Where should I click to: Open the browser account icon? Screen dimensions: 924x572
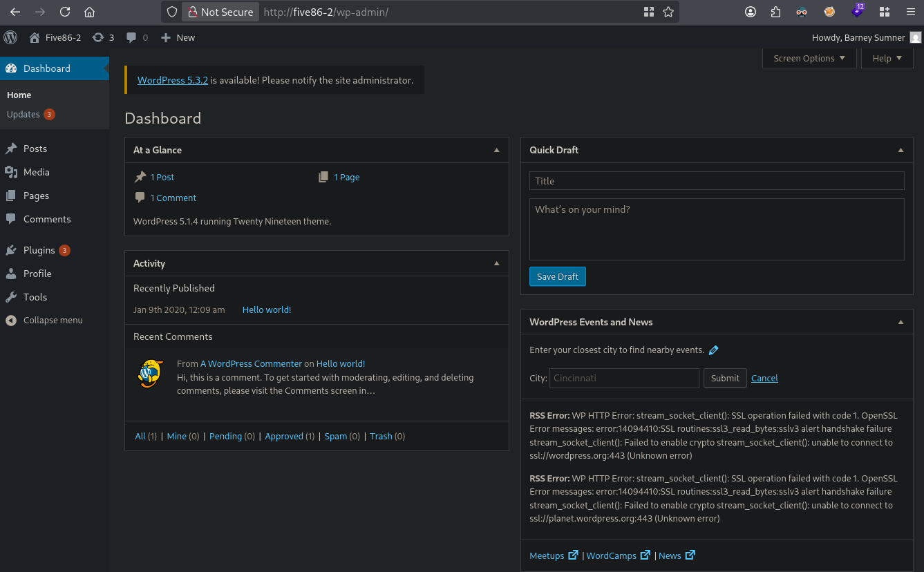751,12
